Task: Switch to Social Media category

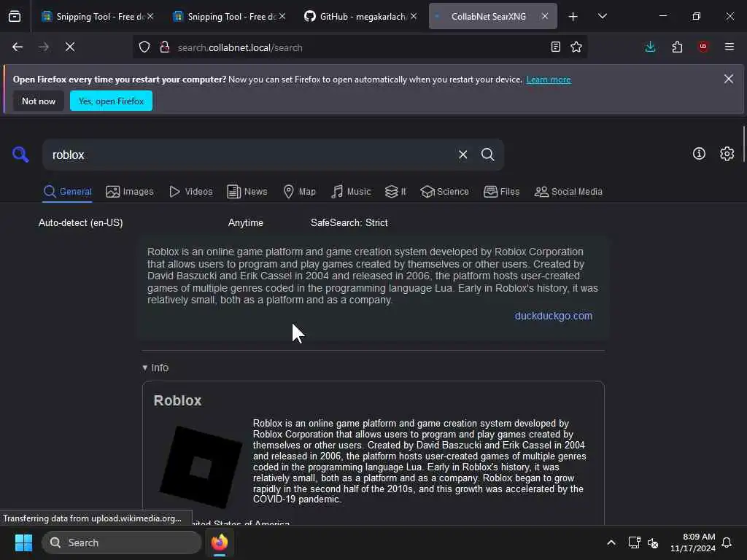Action: pos(568,192)
